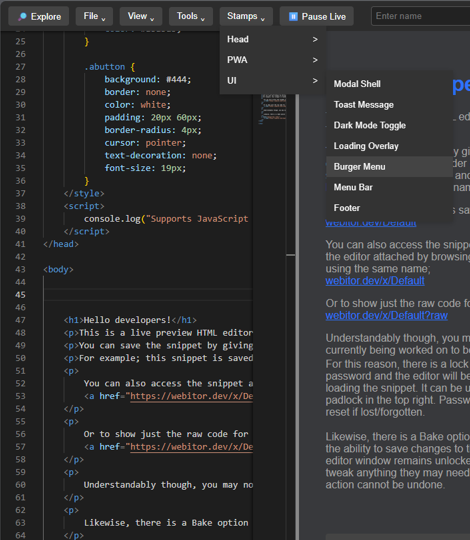Click the .abutton selector in code
The image size is (470, 540).
pyautogui.click(x=105, y=67)
